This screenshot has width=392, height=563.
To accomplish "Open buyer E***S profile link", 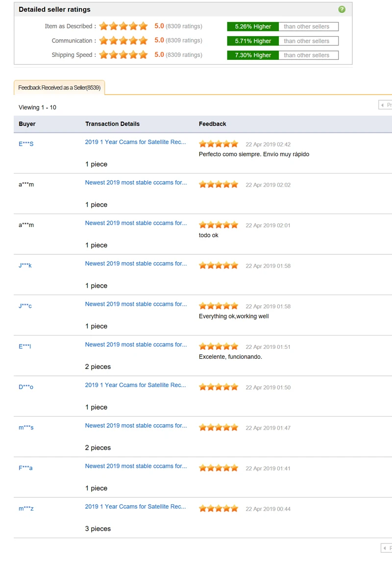I will pos(26,144).
